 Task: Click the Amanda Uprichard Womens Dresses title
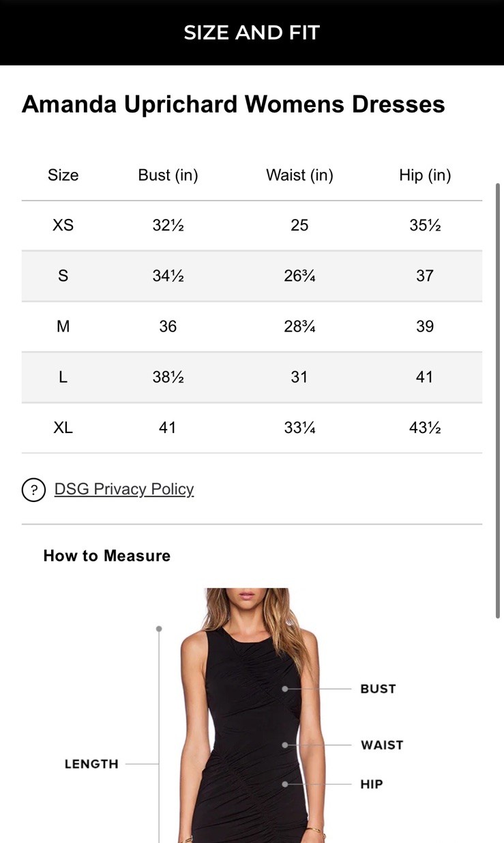coord(233,104)
